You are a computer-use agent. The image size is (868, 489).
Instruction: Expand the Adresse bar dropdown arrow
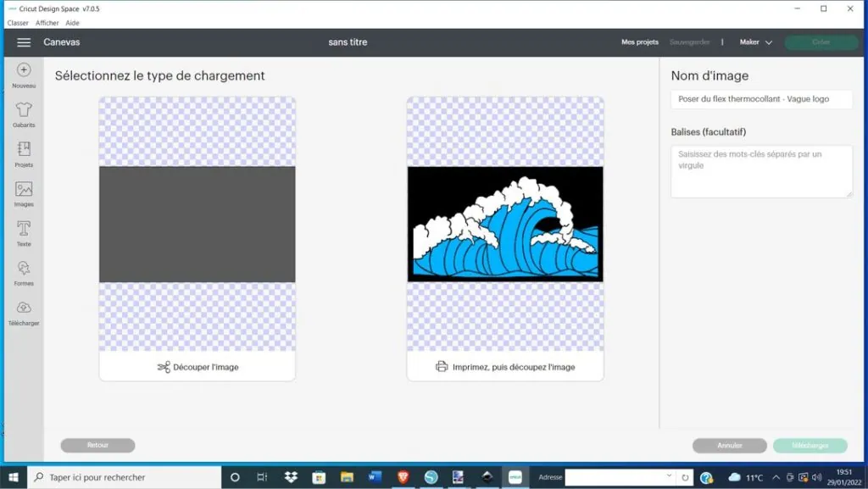pyautogui.click(x=670, y=475)
